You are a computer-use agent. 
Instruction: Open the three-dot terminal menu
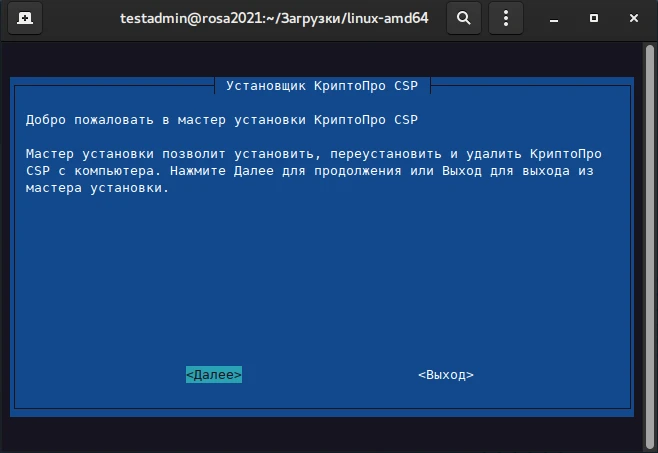tap(506, 18)
